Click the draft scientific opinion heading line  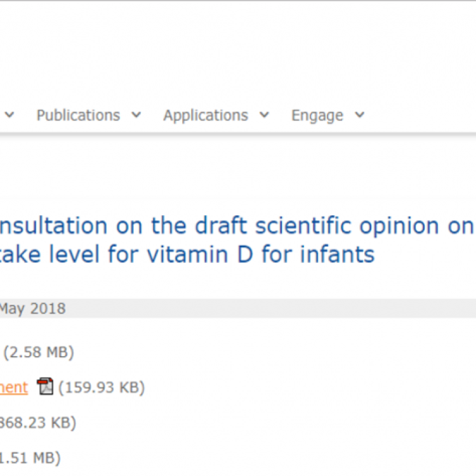235,226
